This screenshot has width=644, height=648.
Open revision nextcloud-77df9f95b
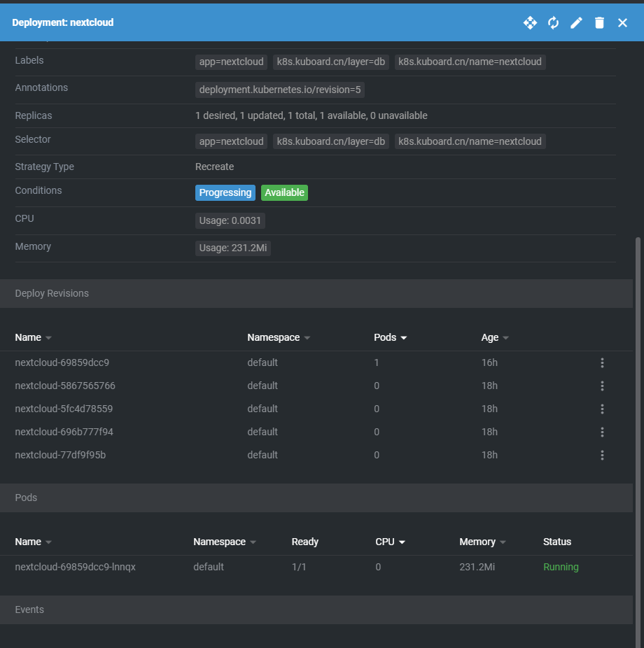pos(60,455)
